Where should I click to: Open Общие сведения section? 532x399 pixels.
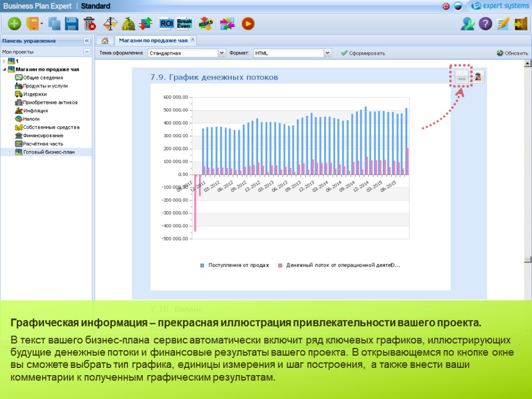(39, 78)
